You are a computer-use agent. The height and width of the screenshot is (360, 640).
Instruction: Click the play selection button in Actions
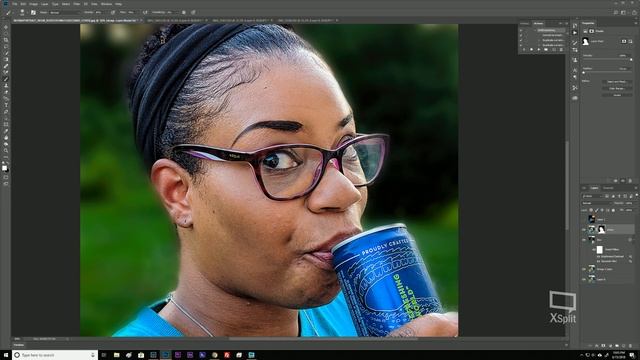click(539, 49)
